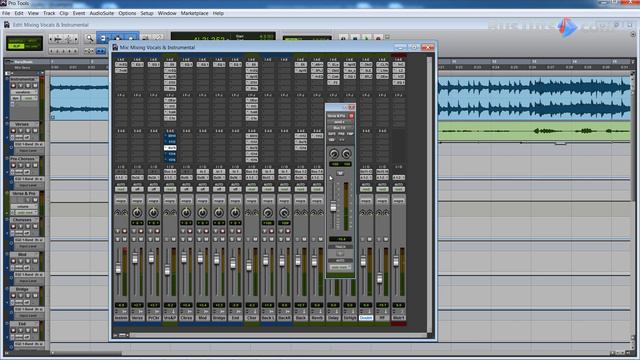Click the send level fader in floating window

click(333, 206)
